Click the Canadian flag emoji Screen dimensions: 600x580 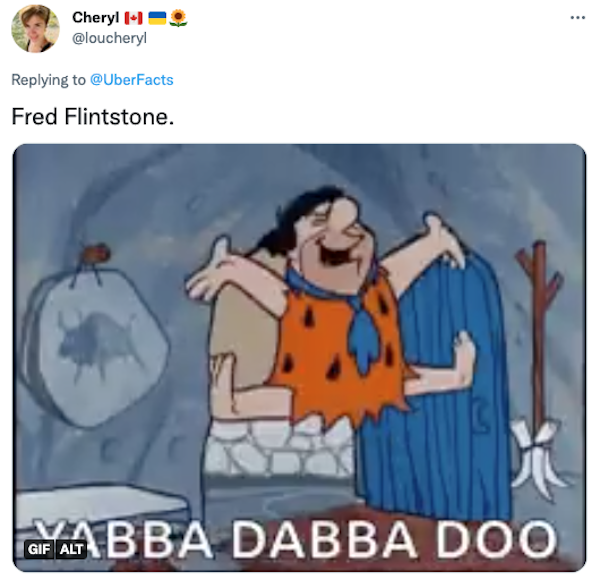click(x=134, y=18)
